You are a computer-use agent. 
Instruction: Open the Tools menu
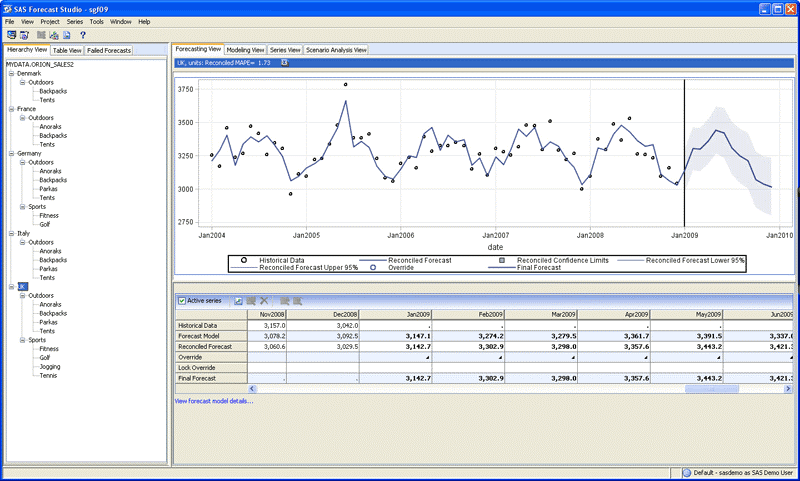pos(96,21)
